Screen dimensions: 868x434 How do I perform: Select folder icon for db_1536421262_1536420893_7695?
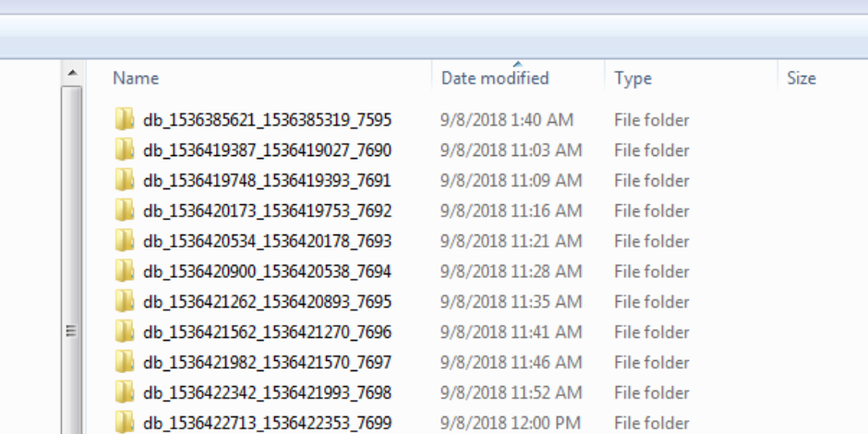125,301
